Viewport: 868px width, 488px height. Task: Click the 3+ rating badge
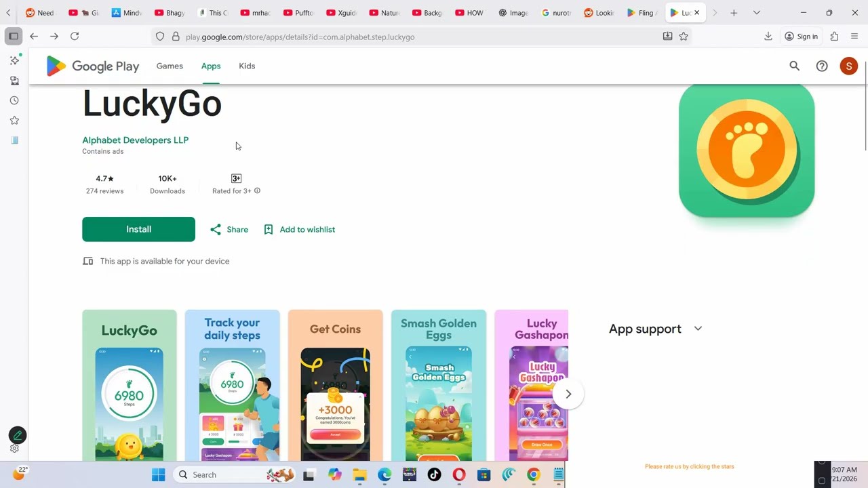pyautogui.click(x=236, y=178)
